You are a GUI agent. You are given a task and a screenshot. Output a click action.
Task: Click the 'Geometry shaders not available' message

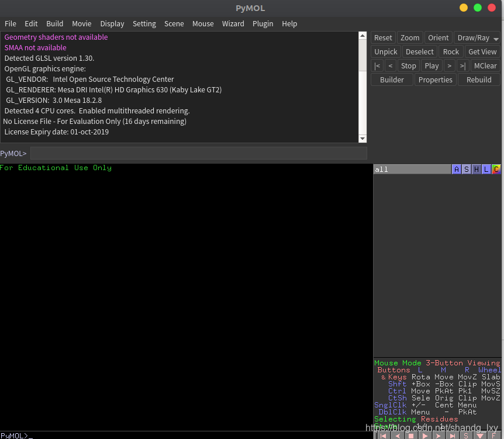click(x=56, y=37)
